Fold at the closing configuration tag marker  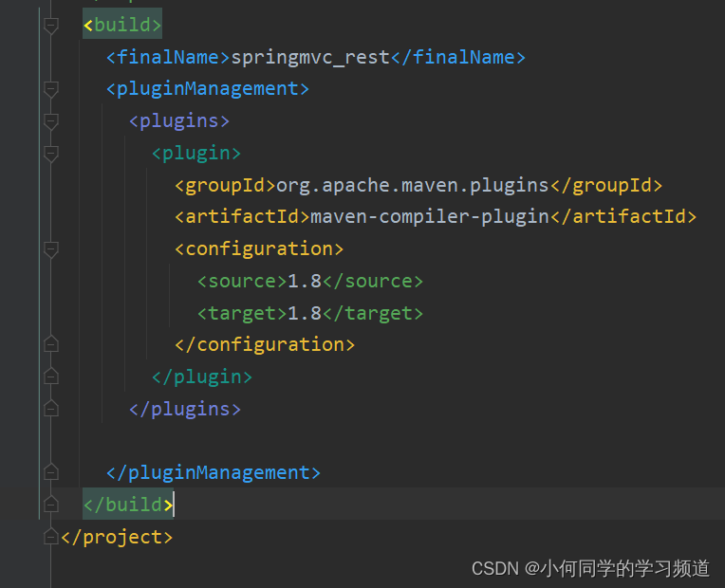click(x=51, y=344)
